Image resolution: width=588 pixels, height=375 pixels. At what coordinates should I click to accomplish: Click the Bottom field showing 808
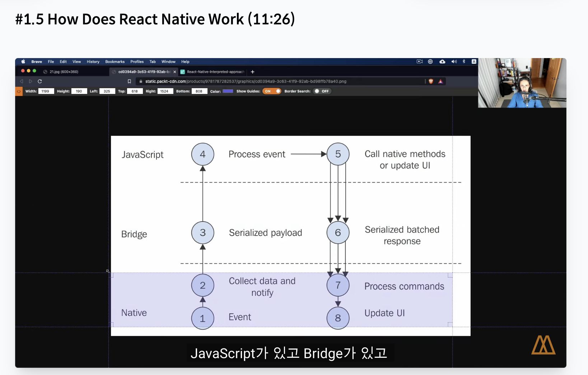(199, 91)
